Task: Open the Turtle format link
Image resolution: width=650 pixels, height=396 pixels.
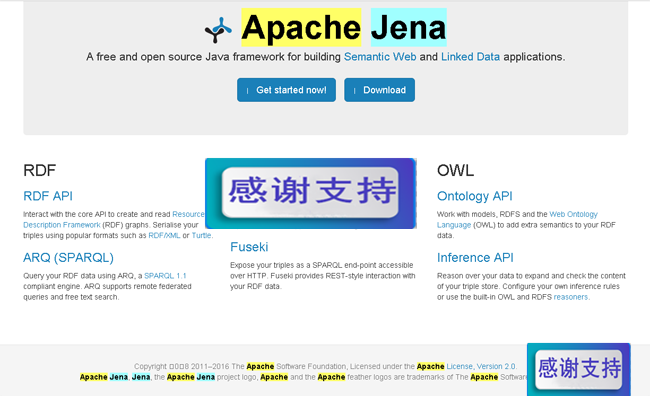Action: point(201,236)
